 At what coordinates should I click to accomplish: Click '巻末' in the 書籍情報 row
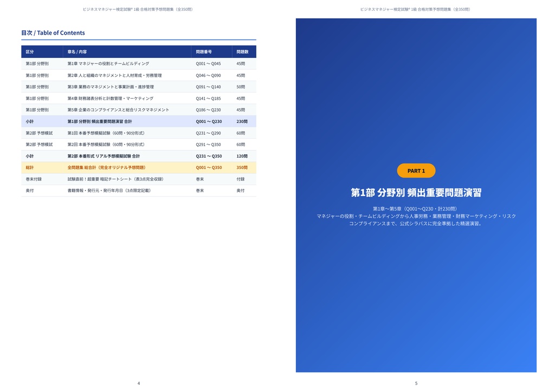pos(200,191)
